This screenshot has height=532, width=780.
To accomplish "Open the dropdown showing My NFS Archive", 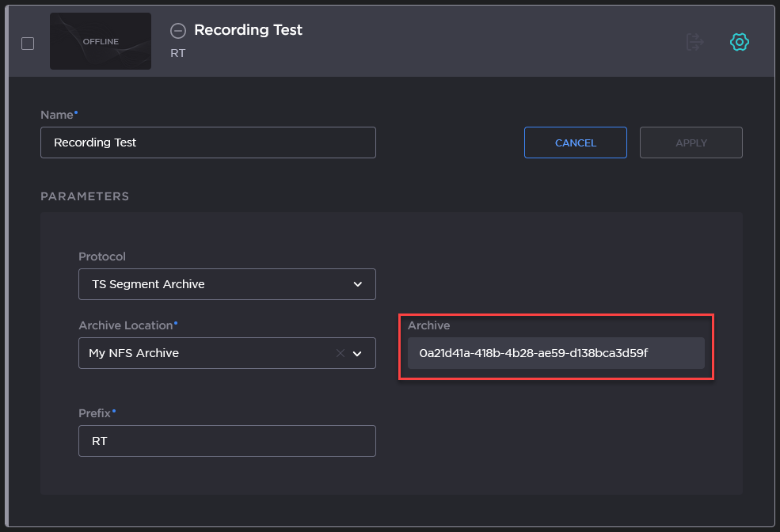I will click(x=206, y=353).
